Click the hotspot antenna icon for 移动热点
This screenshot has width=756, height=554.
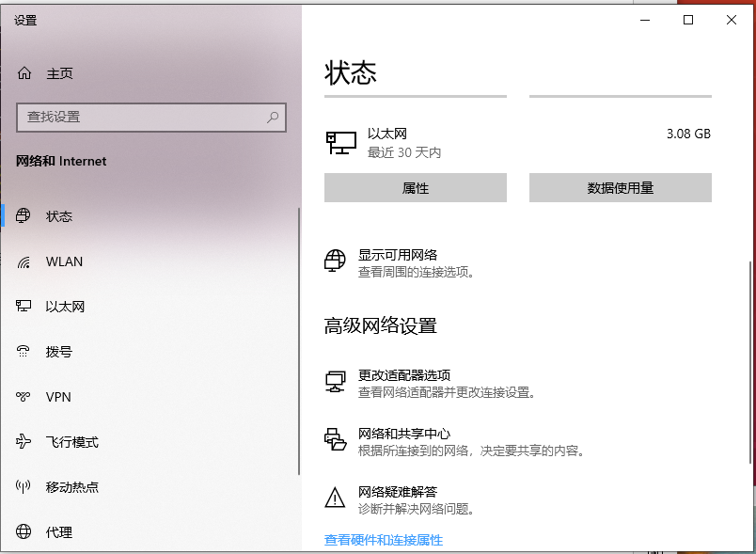(x=24, y=486)
